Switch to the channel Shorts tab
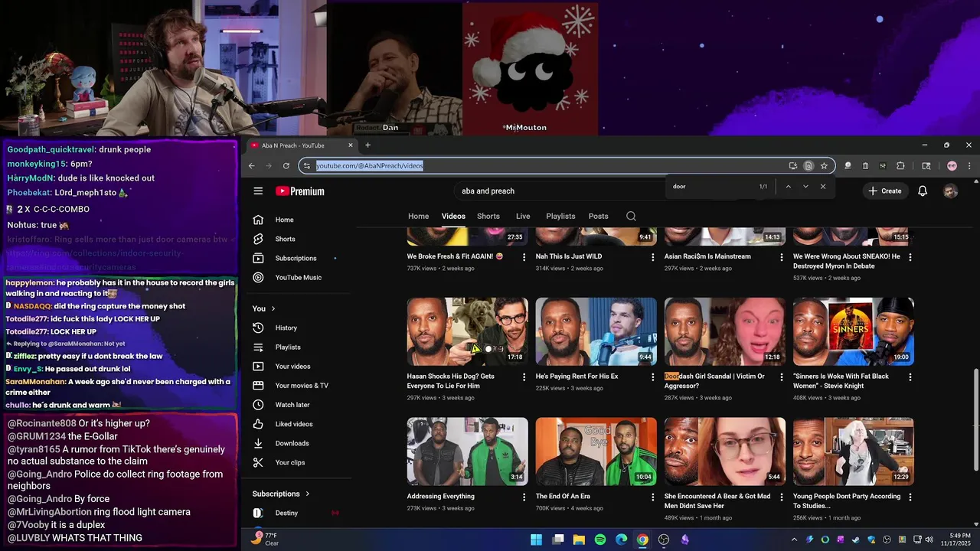 (x=488, y=216)
